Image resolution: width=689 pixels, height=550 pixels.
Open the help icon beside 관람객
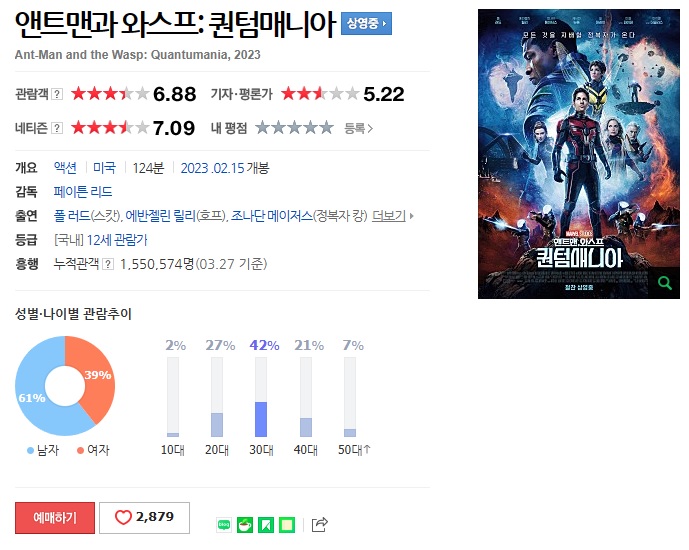click(57, 94)
